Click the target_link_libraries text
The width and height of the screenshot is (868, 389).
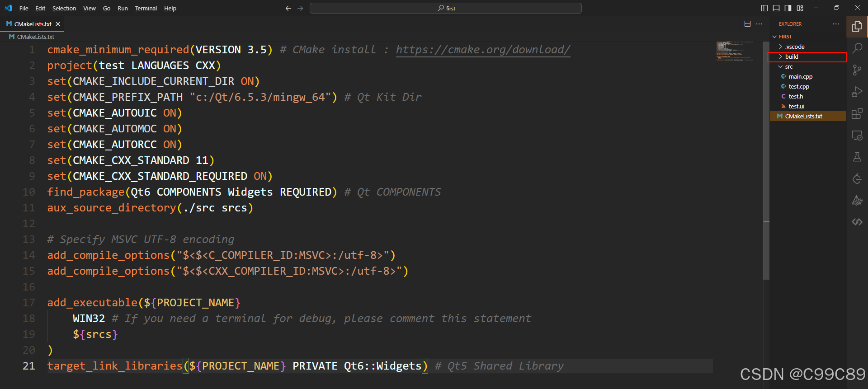pyautogui.click(x=115, y=366)
